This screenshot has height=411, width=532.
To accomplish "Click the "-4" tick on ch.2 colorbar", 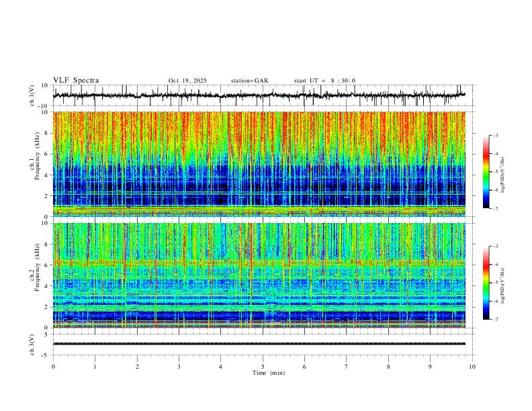I will pyautogui.click(x=495, y=265).
